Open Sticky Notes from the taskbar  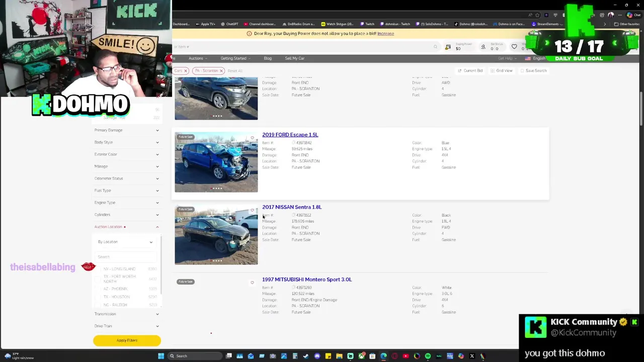(328, 356)
